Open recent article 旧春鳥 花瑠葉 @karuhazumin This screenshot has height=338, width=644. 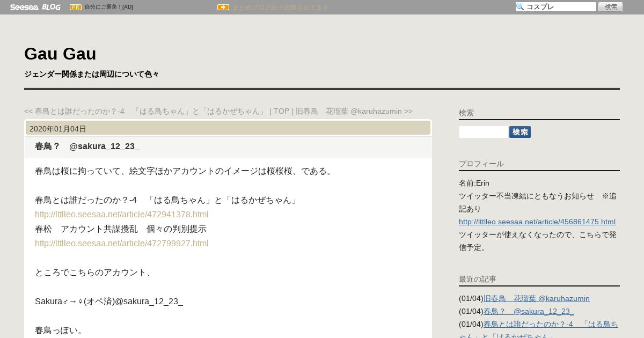[x=537, y=298]
